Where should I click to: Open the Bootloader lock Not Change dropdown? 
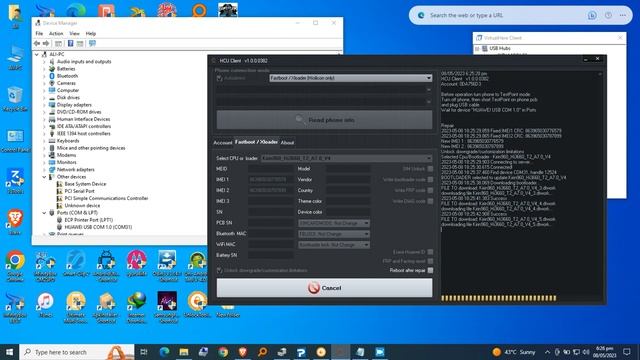point(334,244)
